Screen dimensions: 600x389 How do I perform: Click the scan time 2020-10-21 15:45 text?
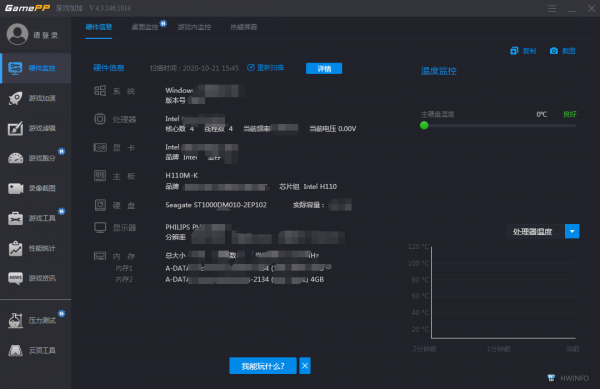point(194,68)
